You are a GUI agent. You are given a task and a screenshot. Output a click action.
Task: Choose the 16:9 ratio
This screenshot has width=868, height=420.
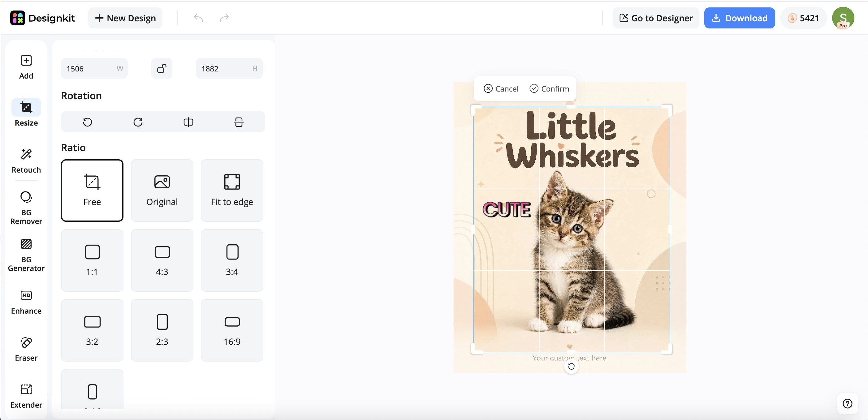[x=232, y=330]
